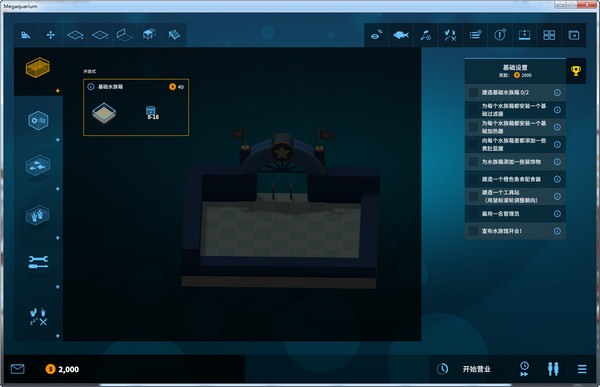This screenshot has width=600, height=387.
Task: Tick checkbox for 雇用一名管理员 objective
Action: 473,214
